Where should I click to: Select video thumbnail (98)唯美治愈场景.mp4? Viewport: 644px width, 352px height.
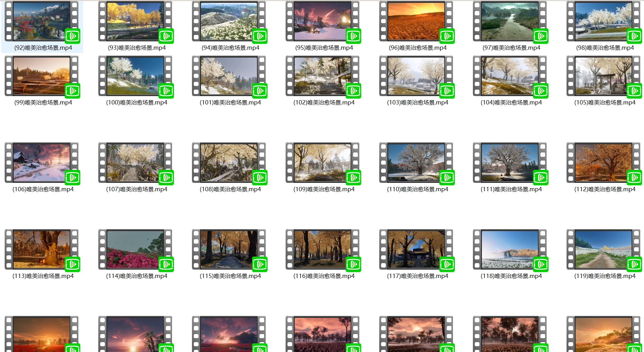[604, 21]
